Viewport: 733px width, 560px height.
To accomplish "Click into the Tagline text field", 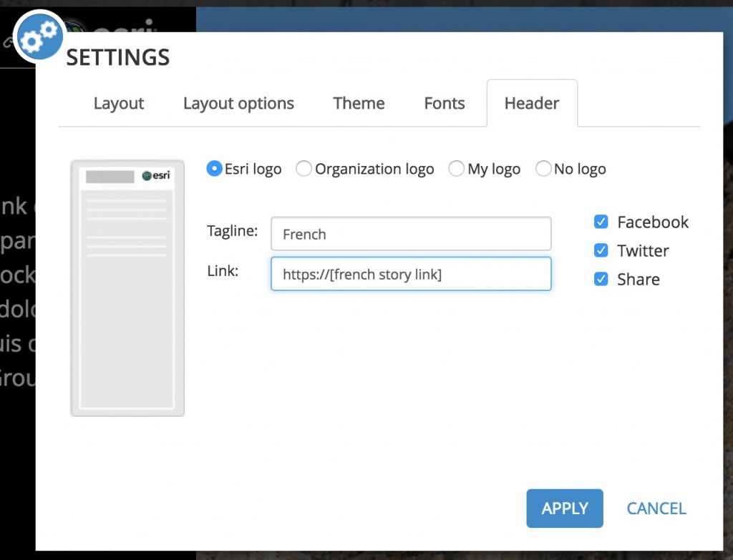I will click(411, 234).
